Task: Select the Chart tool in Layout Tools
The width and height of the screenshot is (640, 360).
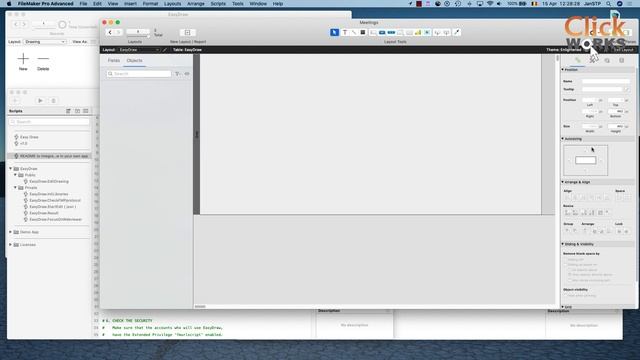Action: pos(418,32)
